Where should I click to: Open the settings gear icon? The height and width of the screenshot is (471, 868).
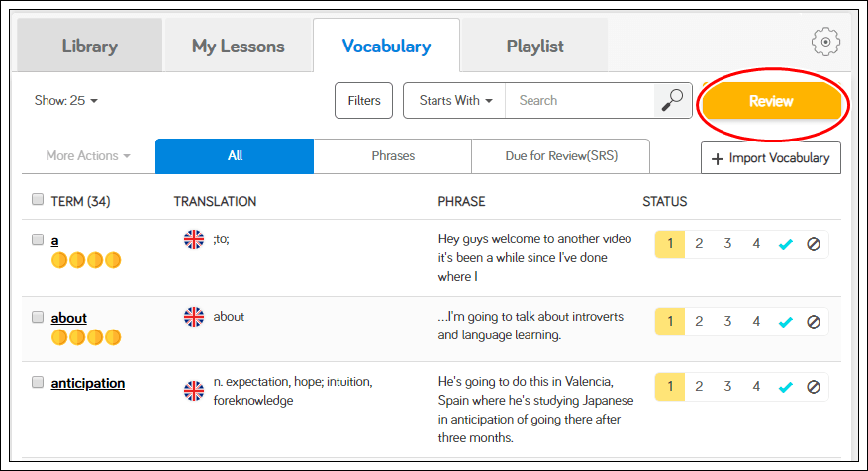click(825, 42)
